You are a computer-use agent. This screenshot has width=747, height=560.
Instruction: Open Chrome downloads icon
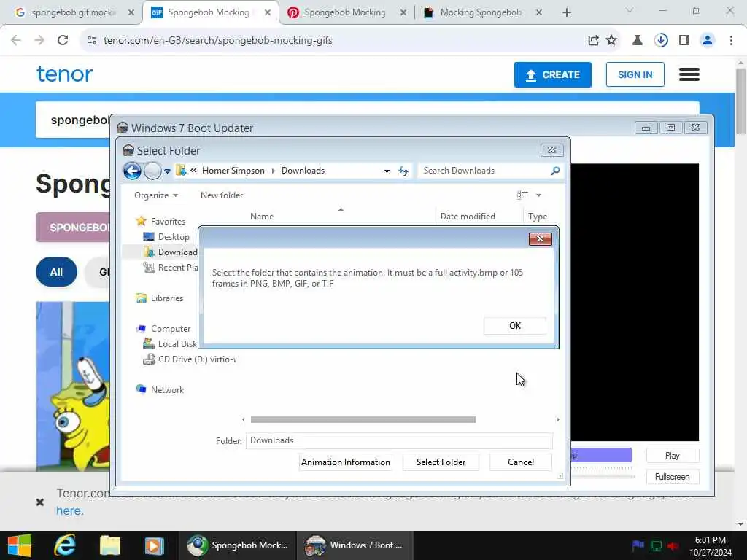661,41
